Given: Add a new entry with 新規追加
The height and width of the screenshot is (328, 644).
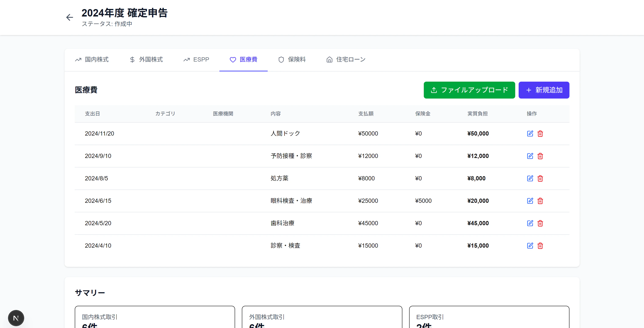Looking at the screenshot, I should 544,90.
